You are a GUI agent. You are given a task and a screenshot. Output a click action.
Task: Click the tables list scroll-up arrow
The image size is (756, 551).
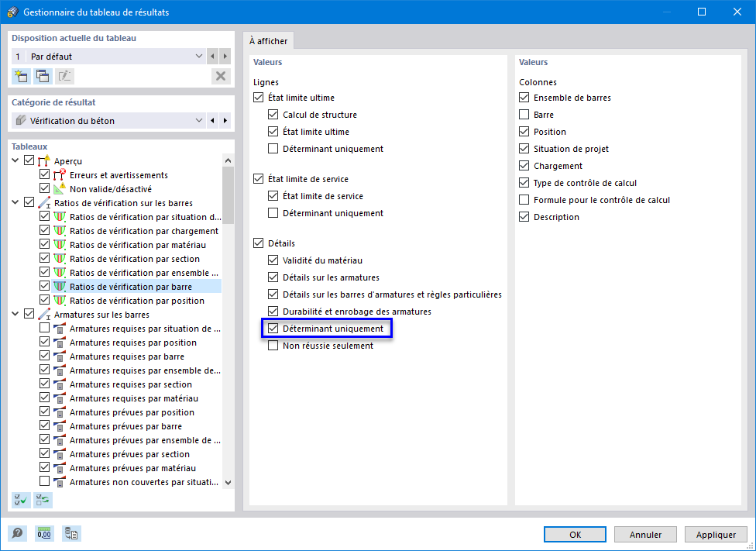(228, 160)
